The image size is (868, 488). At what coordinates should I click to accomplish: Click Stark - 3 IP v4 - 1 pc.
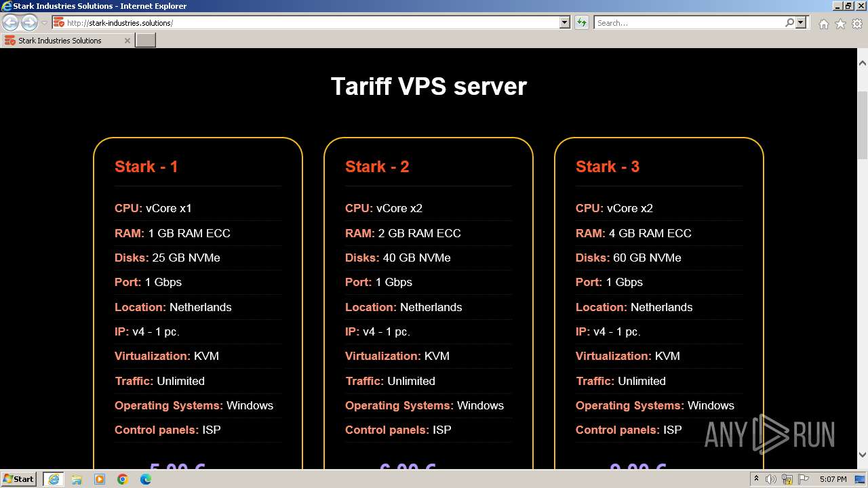tap(608, 331)
